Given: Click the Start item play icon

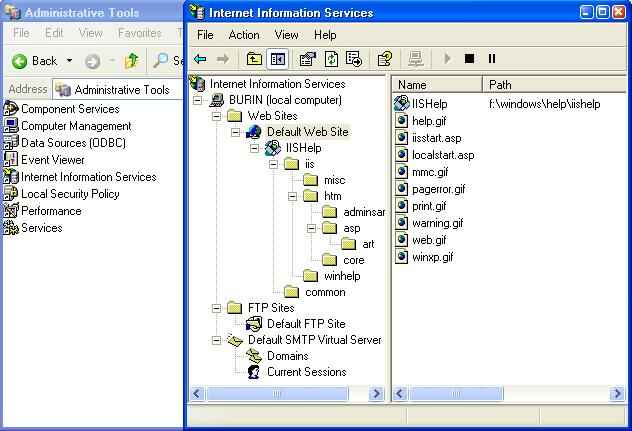Looking at the screenshot, I should pyautogui.click(x=447, y=59).
